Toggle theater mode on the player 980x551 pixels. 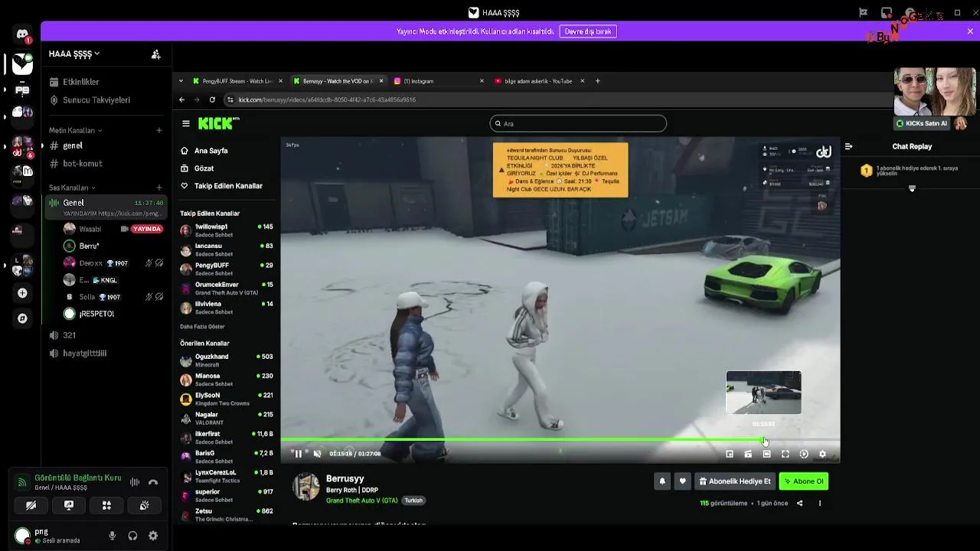click(x=766, y=454)
